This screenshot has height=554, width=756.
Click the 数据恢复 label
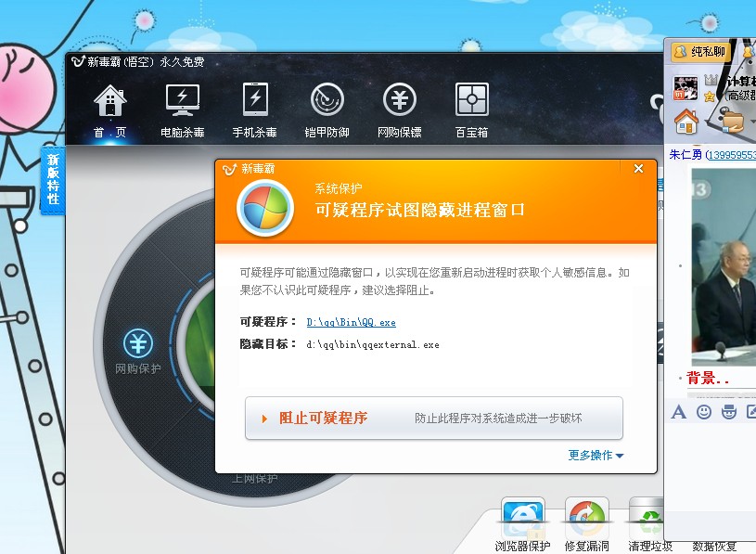coord(714,547)
